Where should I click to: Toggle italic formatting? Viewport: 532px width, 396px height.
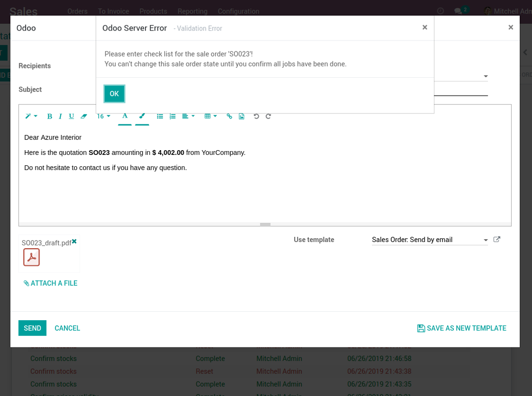pyautogui.click(x=60, y=116)
